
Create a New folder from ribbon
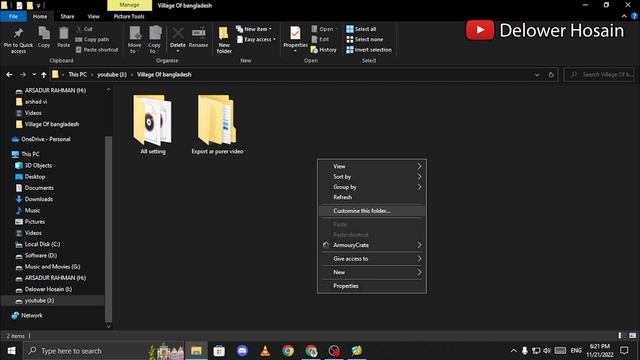224,40
